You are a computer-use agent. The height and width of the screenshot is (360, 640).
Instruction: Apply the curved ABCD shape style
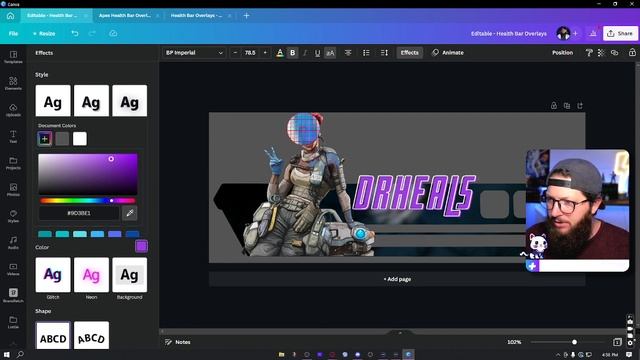(91, 336)
